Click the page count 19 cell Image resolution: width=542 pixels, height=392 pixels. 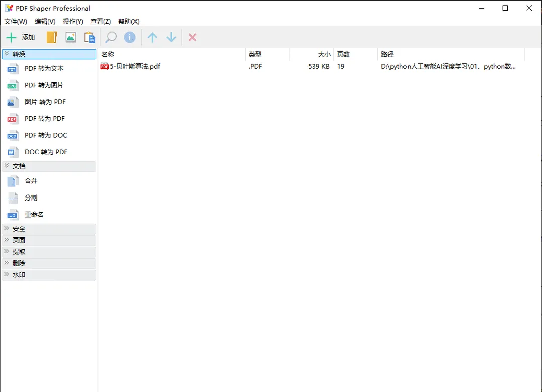coord(341,66)
